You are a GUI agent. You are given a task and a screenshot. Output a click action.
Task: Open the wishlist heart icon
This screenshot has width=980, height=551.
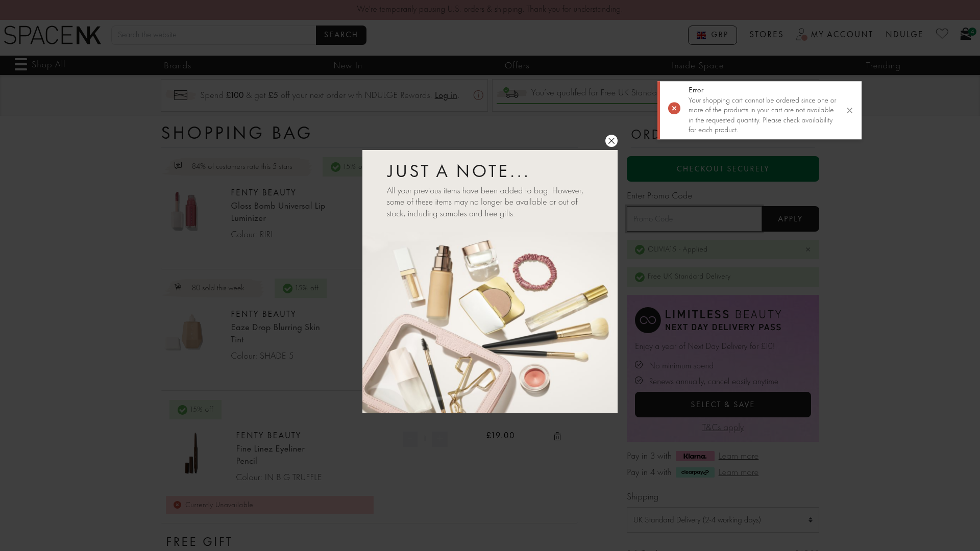pos(942,34)
